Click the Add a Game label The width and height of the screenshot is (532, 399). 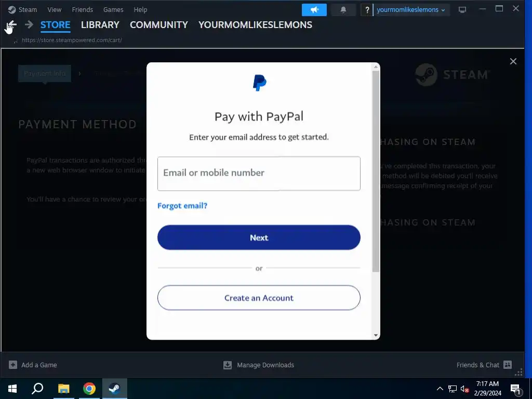click(x=39, y=365)
